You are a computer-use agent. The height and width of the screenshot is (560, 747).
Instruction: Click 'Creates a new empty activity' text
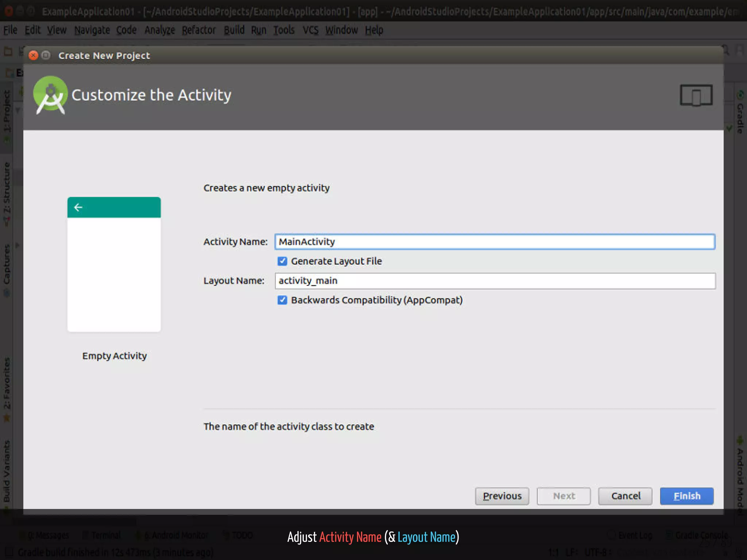click(266, 188)
